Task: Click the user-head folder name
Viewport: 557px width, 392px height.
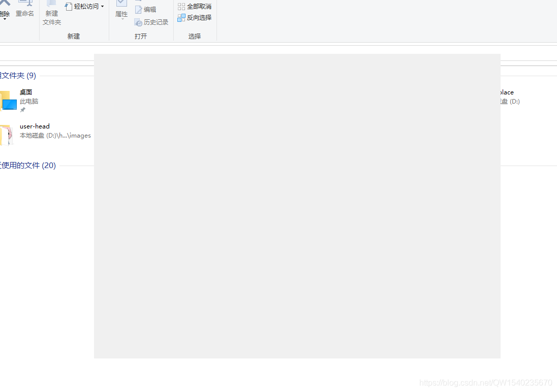Action: point(35,126)
